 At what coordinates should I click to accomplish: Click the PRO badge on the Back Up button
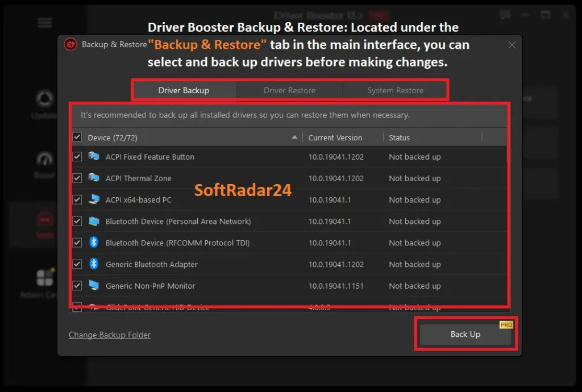(506, 325)
